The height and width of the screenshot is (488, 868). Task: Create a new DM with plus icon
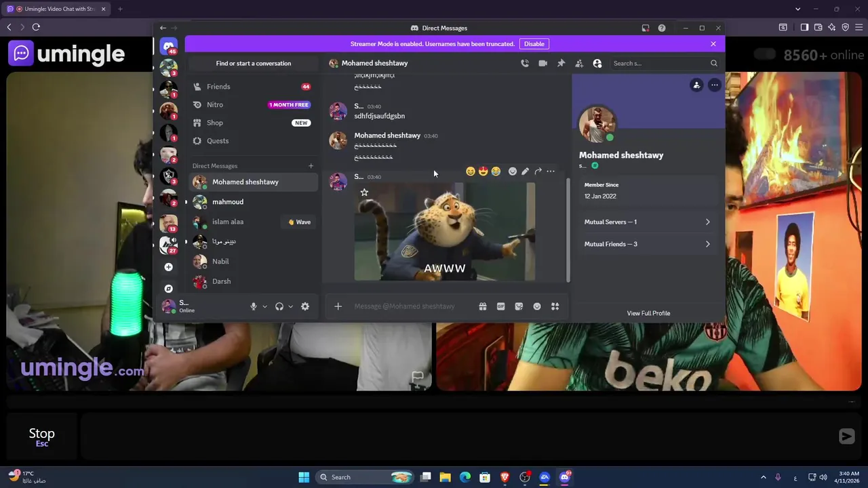(311, 166)
